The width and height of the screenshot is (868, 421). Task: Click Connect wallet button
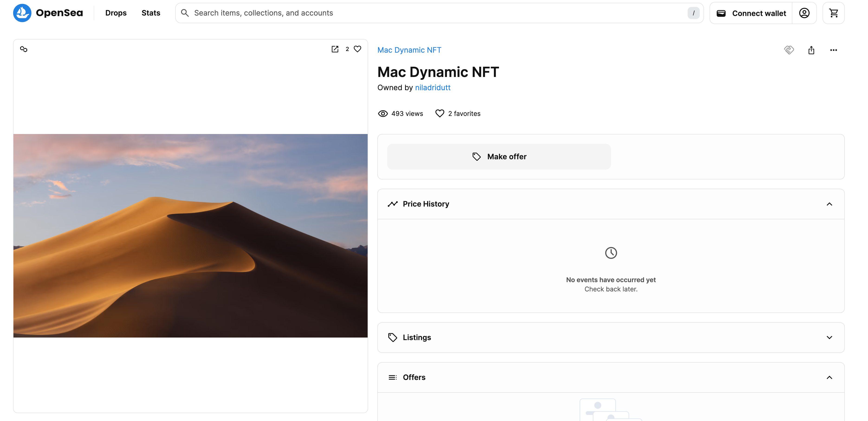point(751,13)
